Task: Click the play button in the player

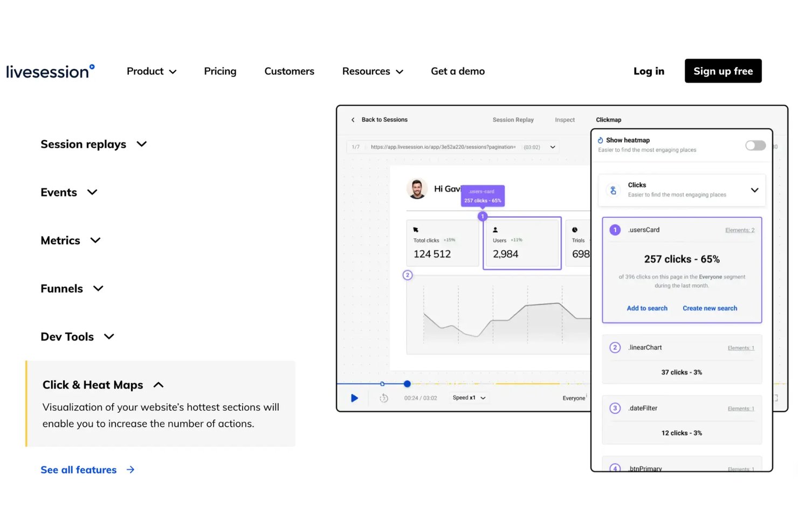Action: click(354, 398)
